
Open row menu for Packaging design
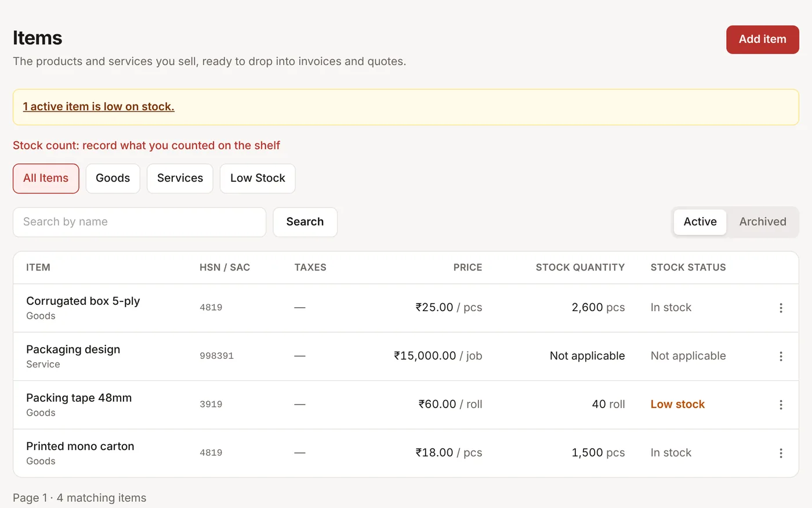[x=781, y=356]
